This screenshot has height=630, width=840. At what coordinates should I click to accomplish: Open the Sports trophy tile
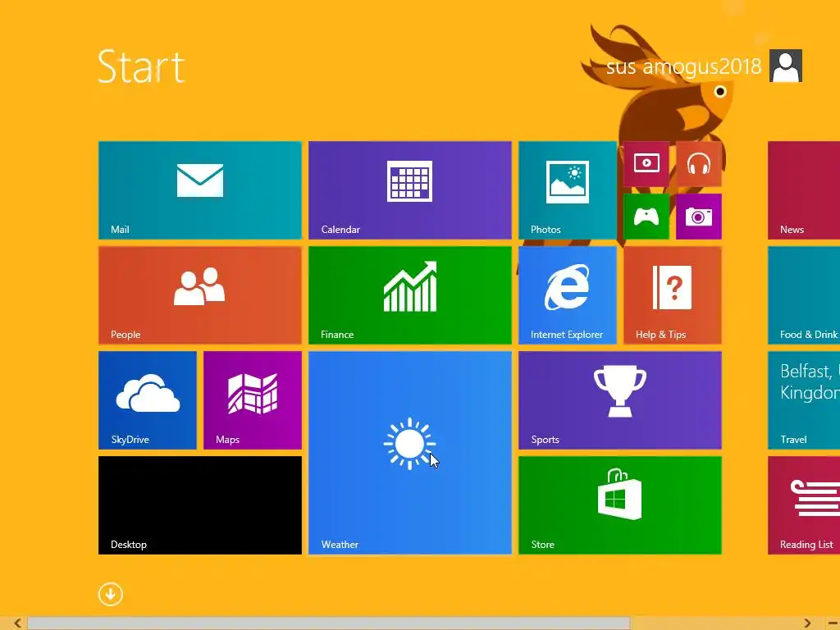click(620, 400)
